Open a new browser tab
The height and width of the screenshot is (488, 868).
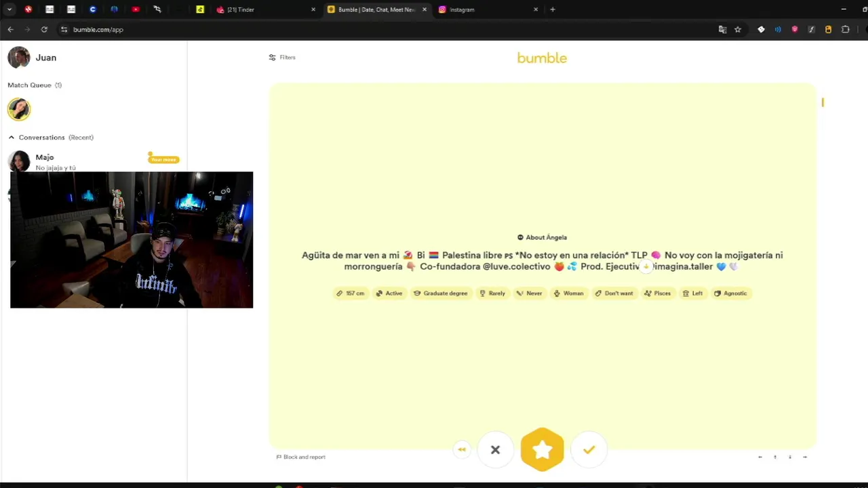coord(553,9)
